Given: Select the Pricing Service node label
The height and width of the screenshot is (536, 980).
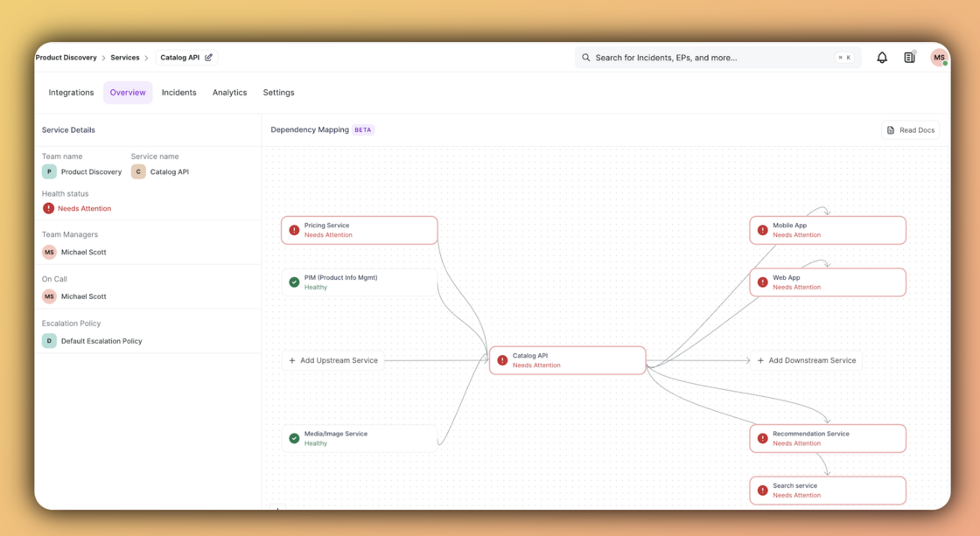Looking at the screenshot, I should tap(327, 226).
